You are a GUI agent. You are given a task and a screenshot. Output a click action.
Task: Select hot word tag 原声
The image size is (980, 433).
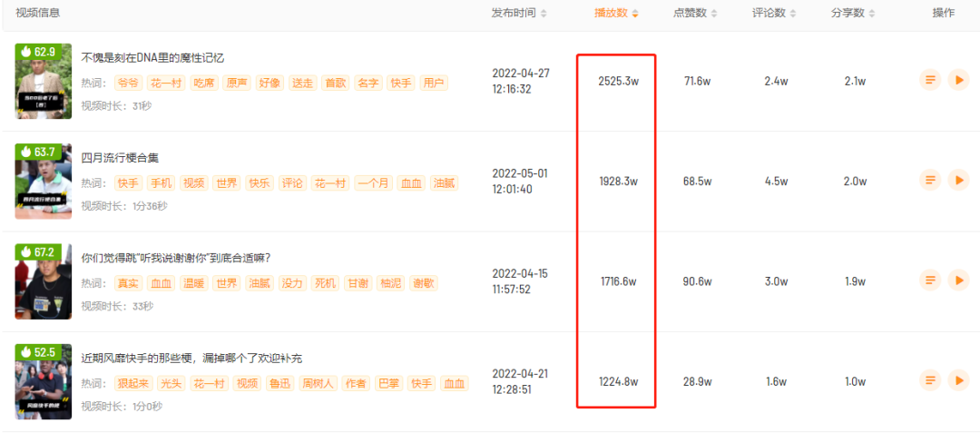237,84
